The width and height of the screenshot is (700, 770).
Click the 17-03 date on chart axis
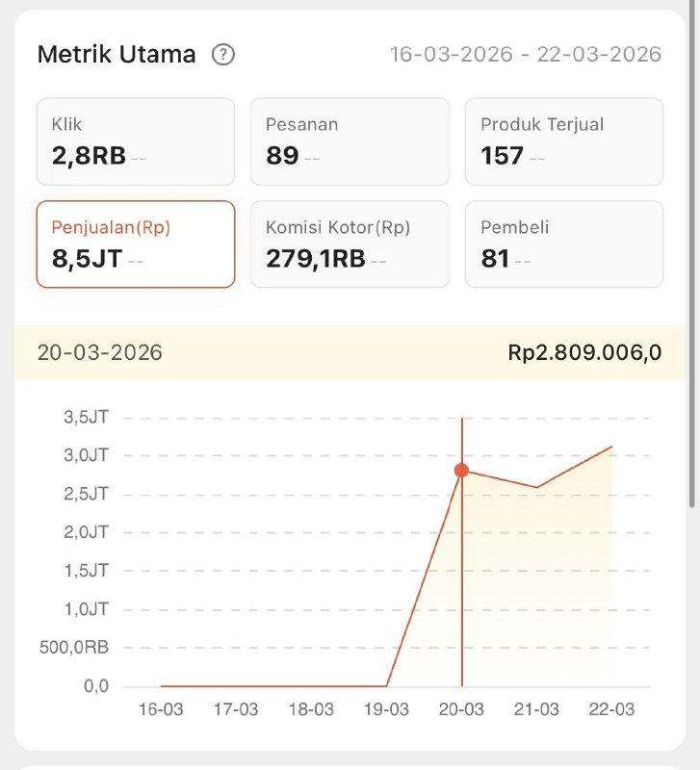pos(236,709)
